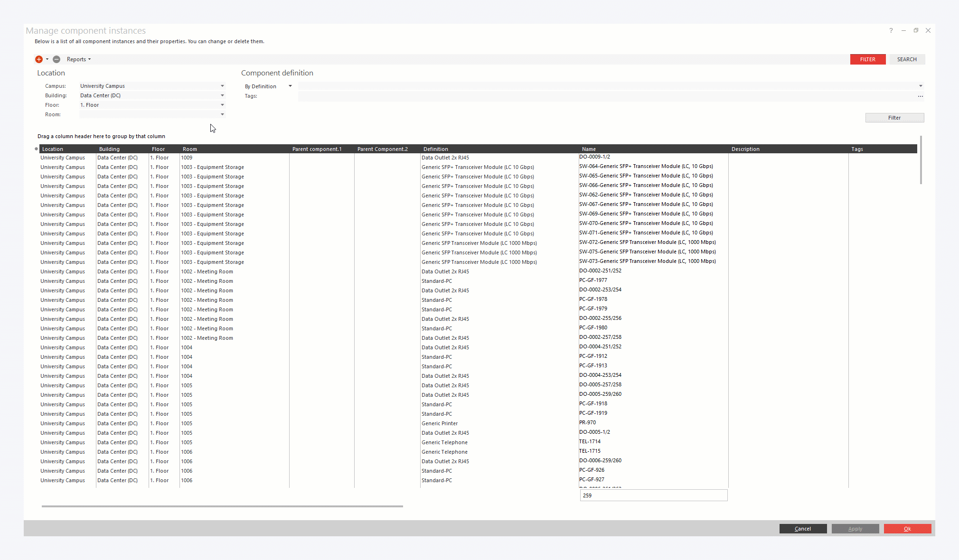The height and width of the screenshot is (560, 959).
Task: Select the FILTER tab
Action: pyautogui.click(x=867, y=59)
